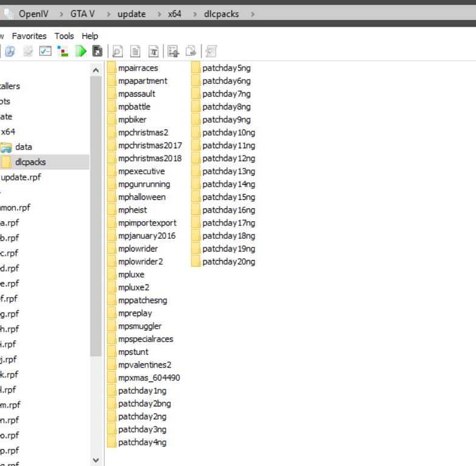
Task: Select the mpjanuary2016 folder name
Action: pos(147,236)
